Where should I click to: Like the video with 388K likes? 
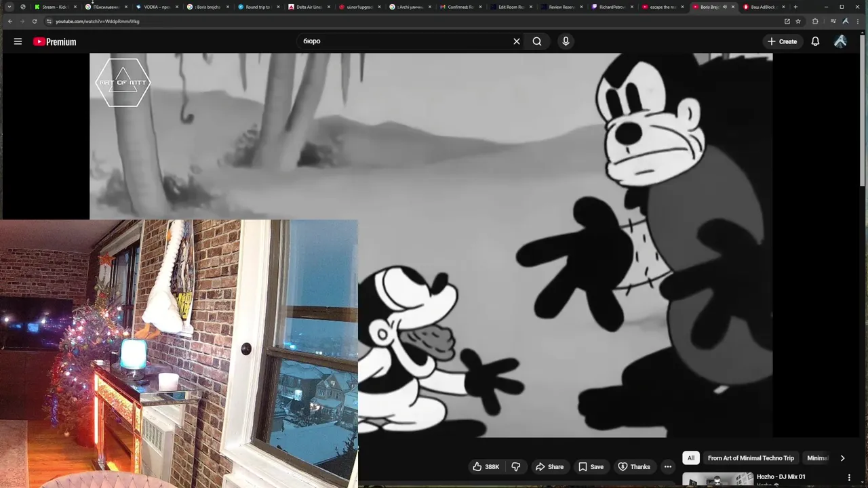[487, 466]
